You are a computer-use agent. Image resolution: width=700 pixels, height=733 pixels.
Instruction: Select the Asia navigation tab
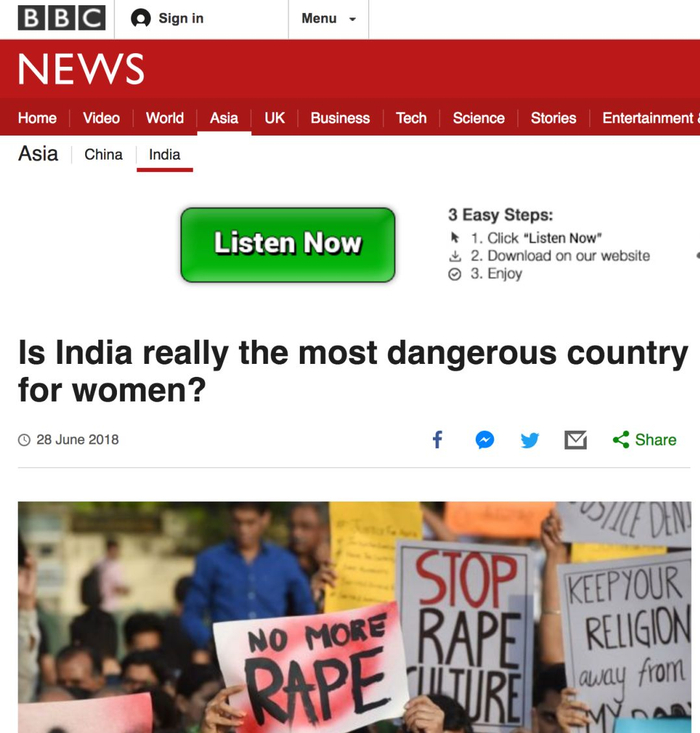(x=224, y=118)
